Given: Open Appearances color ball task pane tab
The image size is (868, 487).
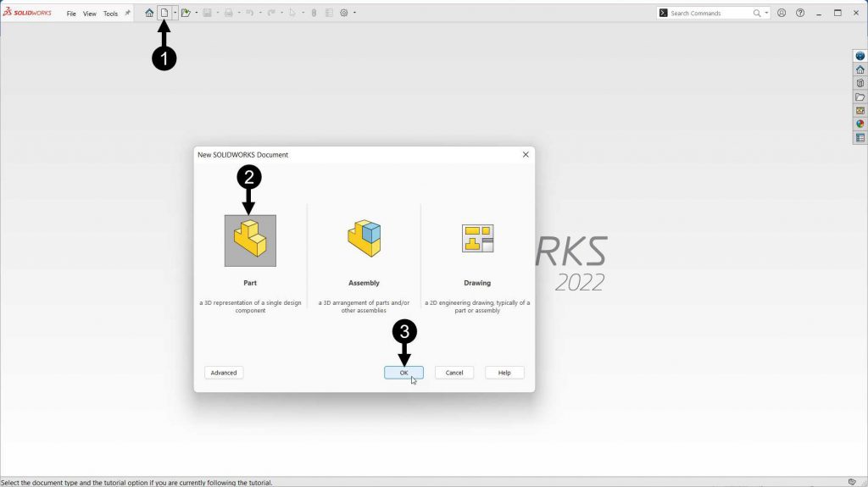Looking at the screenshot, I should [x=860, y=124].
